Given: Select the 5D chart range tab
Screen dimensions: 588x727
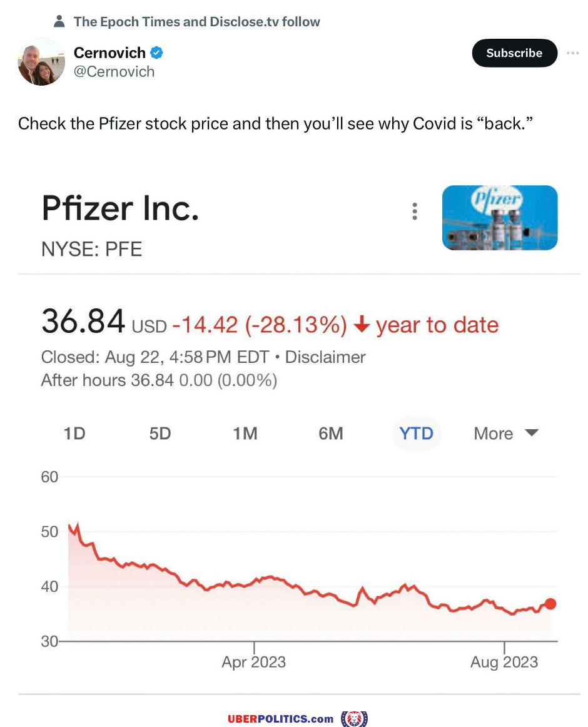Looking at the screenshot, I should (160, 434).
